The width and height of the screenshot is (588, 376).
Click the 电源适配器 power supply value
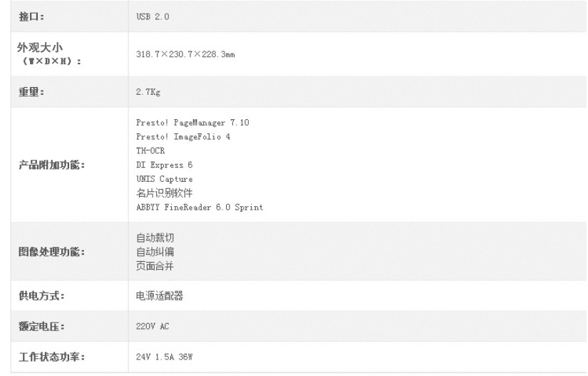[x=160, y=296]
